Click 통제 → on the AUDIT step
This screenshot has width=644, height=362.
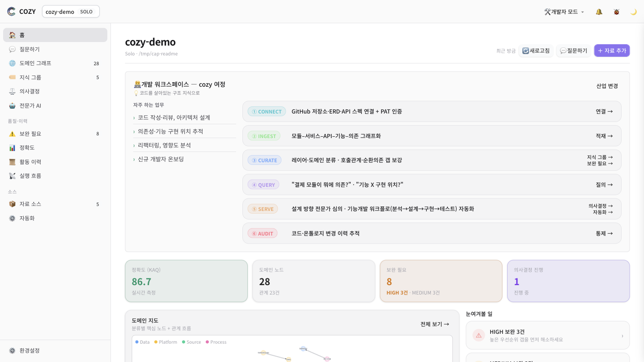[x=604, y=233]
